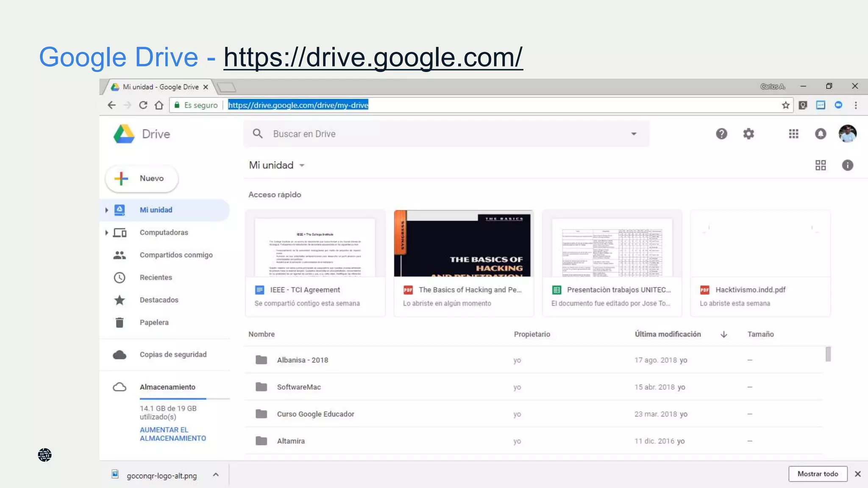Click the lock icon in the address bar
This screenshot has height=488, width=868.
[x=177, y=105]
